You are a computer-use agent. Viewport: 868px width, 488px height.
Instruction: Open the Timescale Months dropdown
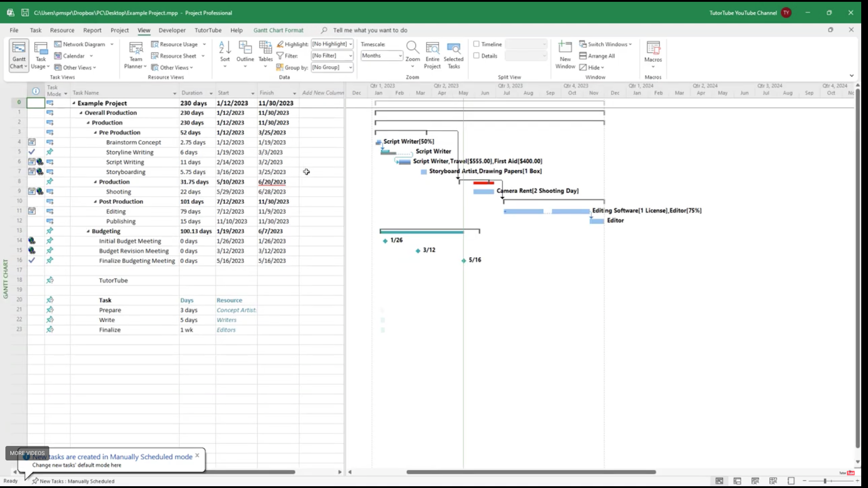(400, 56)
